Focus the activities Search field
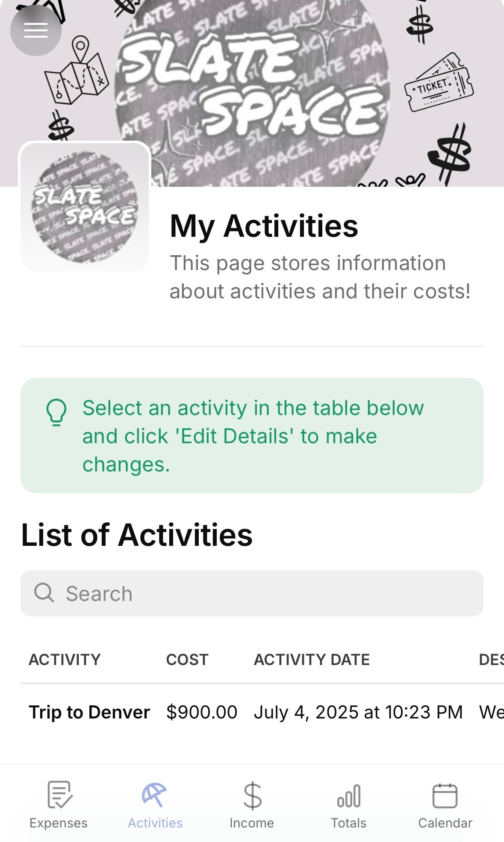Viewport: 504px width, 842px height. click(x=265, y=593)
